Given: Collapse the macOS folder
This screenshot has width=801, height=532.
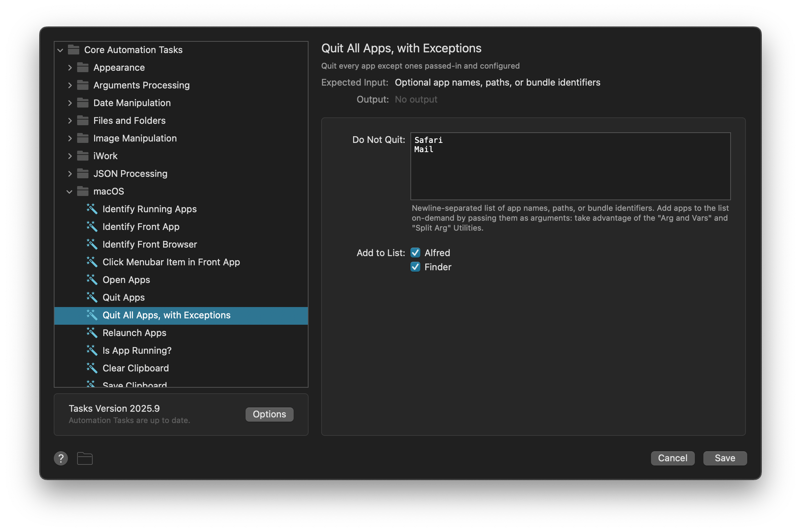Looking at the screenshot, I should 69,191.
